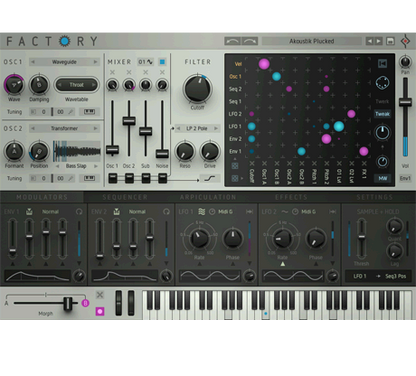Switch to the Sequencer tab
416x376 pixels.
[x=125, y=197]
